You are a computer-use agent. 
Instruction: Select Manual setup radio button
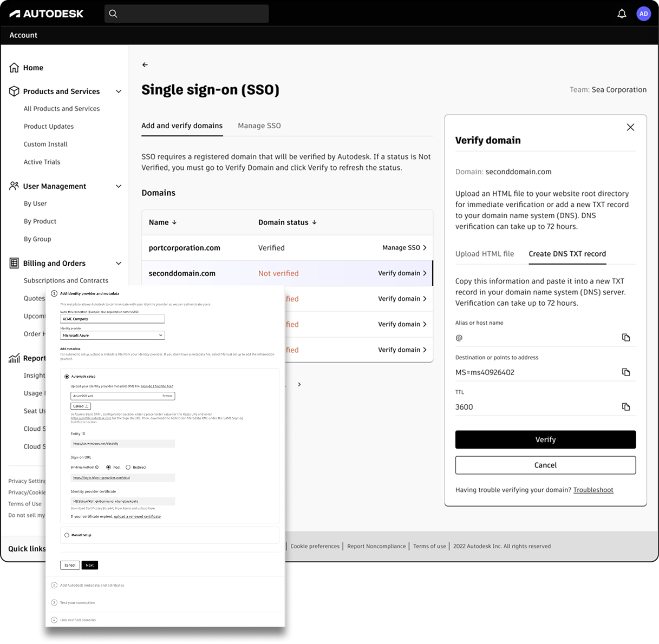pyautogui.click(x=67, y=535)
